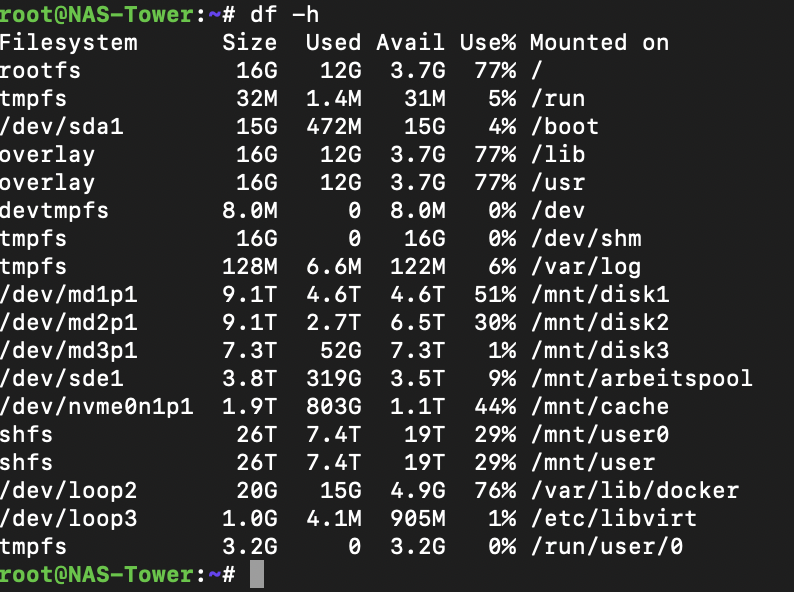Click the /mnt/disk3 mount path
This screenshot has width=794, height=592.
(600, 350)
